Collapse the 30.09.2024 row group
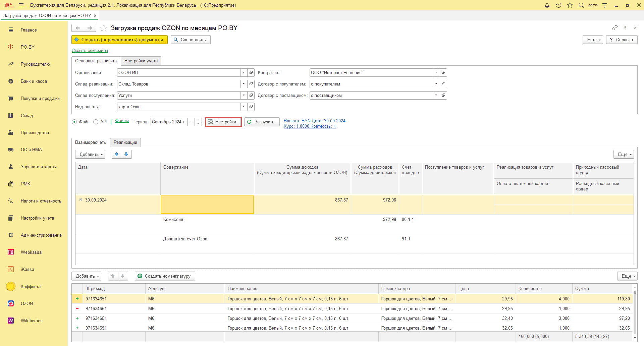This screenshot has height=346, width=644. click(80, 200)
